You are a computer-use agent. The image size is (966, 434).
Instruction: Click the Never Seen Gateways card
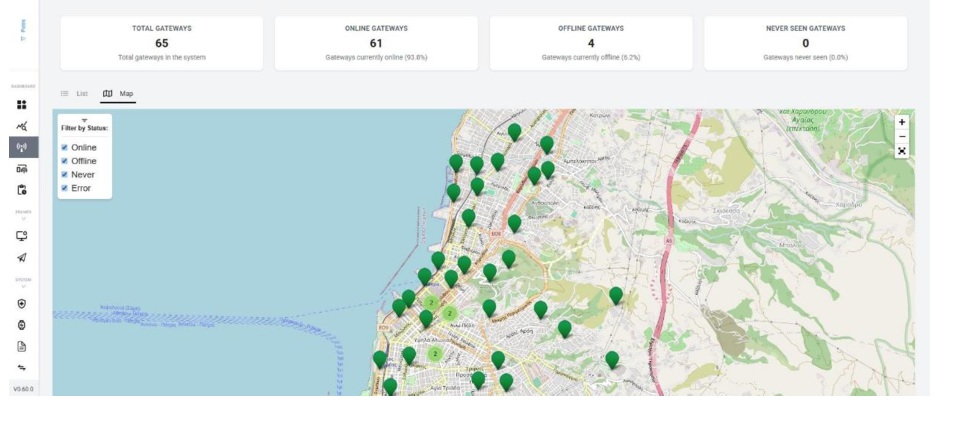(x=805, y=43)
